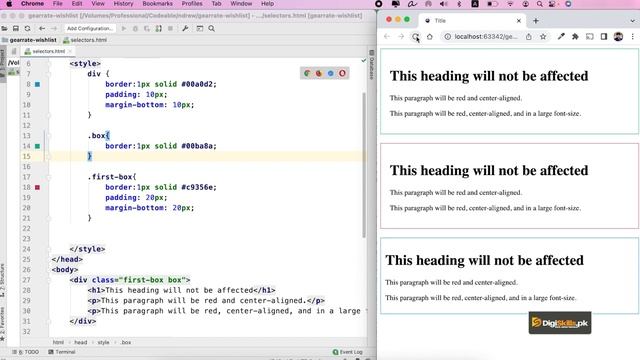Open preview in Firefox from editor popup

click(x=319, y=73)
